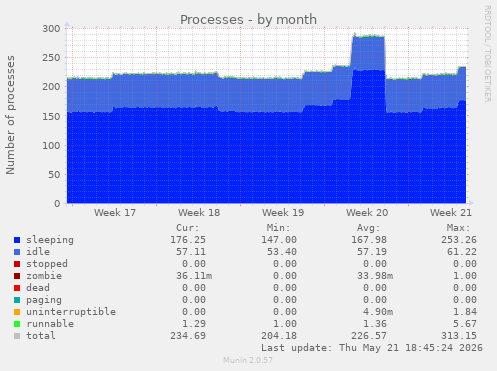Click the y-axis label 200
This screenshot has height=371, width=497.
pos(51,87)
